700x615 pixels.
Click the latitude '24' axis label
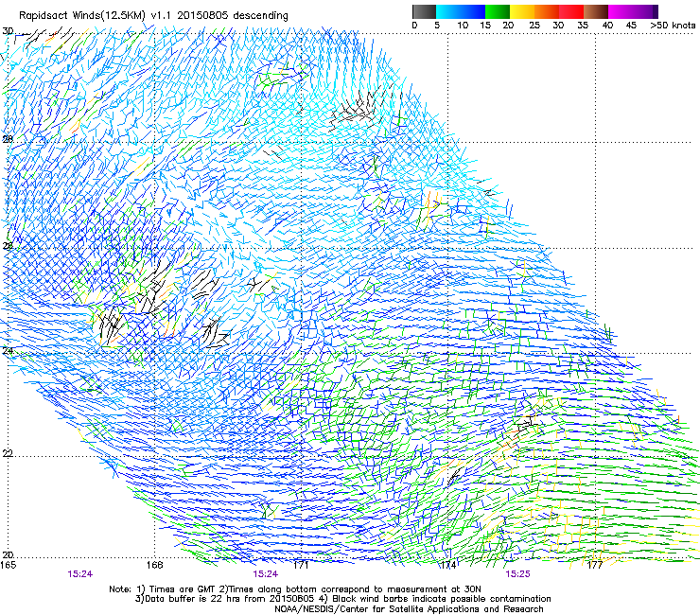tap(8, 351)
